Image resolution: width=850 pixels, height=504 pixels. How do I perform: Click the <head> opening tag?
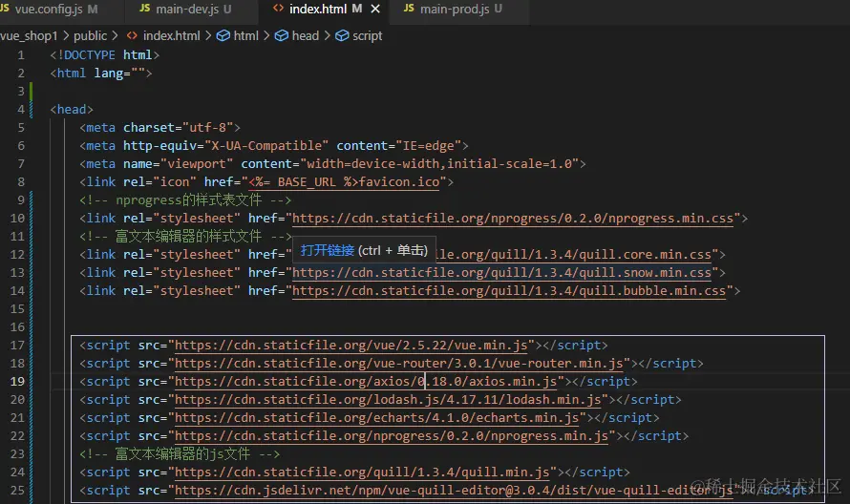point(72,110)
